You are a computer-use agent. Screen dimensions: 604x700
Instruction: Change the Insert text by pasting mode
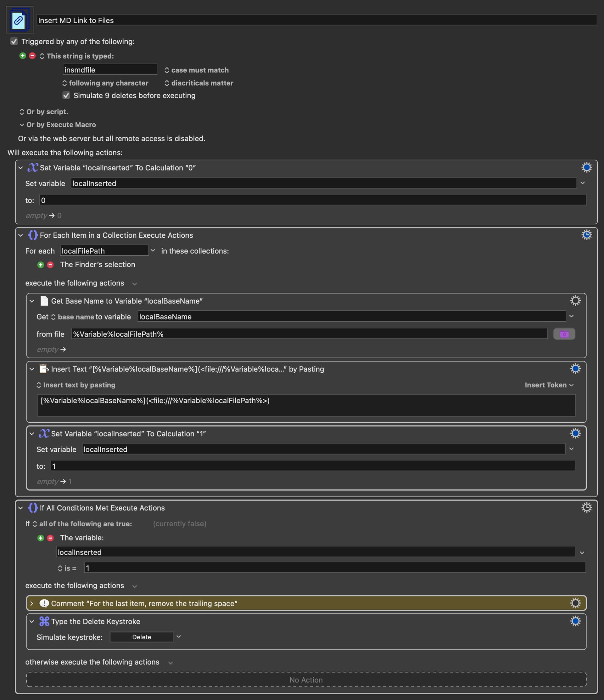pyautogui.click(x=76, y=385)
